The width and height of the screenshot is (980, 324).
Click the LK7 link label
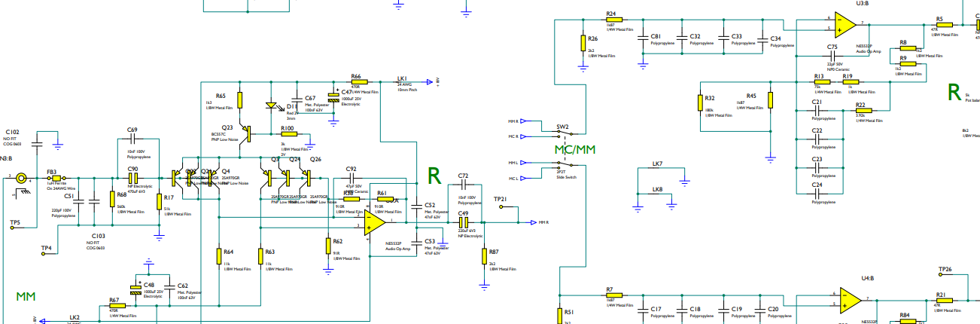[657, 164]
